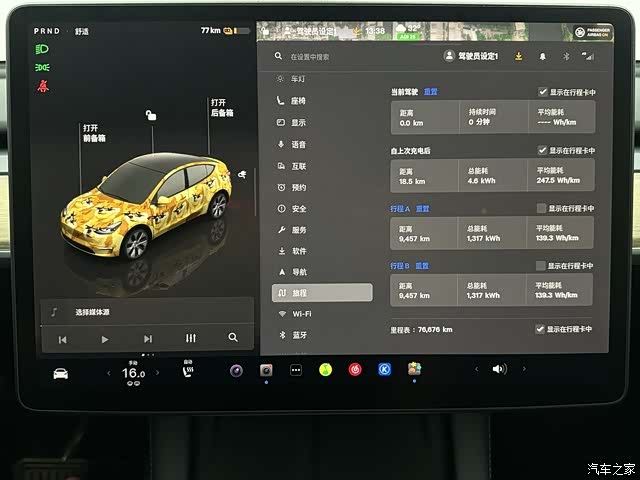Open the media search magnifier icon
640x480 pixels.
[x=233, y=337]
